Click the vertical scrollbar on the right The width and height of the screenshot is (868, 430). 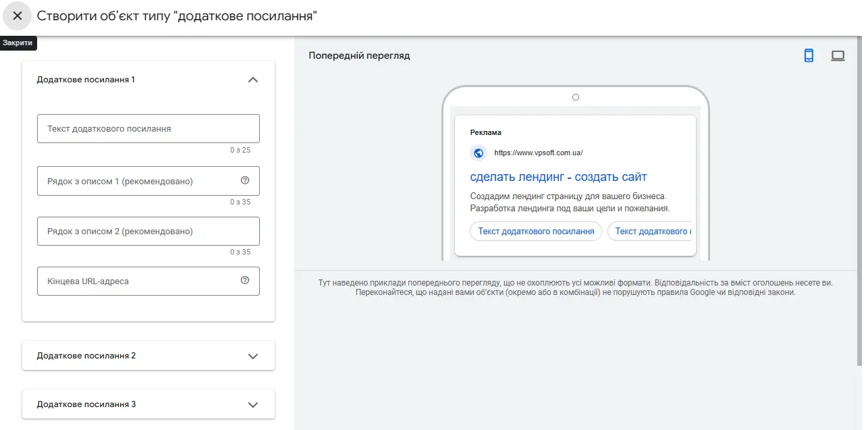(859, 203)
